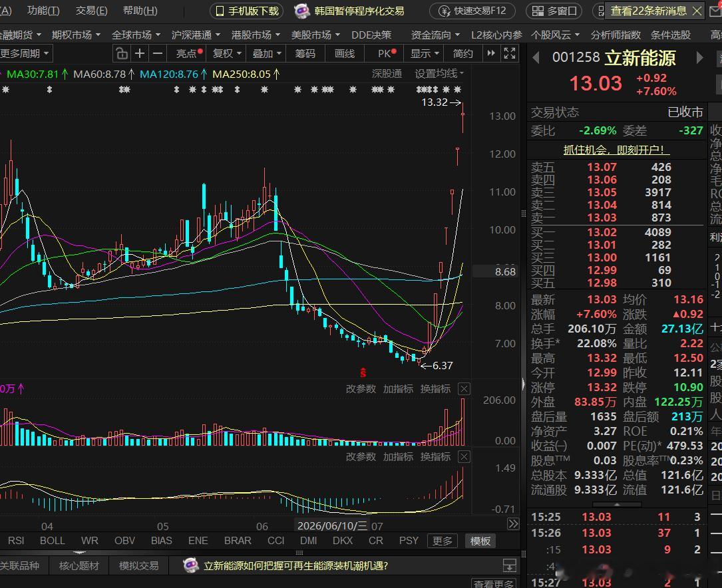Close the volume indicator panel
722x588 pixels.
[464, 389]
